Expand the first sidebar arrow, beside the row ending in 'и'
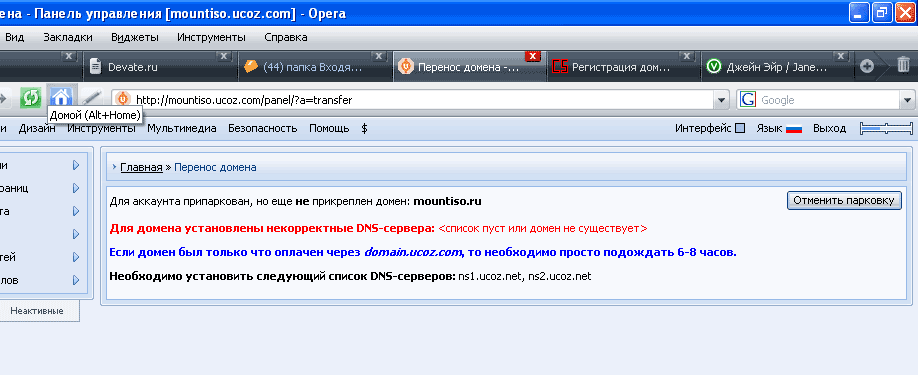 click(x=76, y=166)
